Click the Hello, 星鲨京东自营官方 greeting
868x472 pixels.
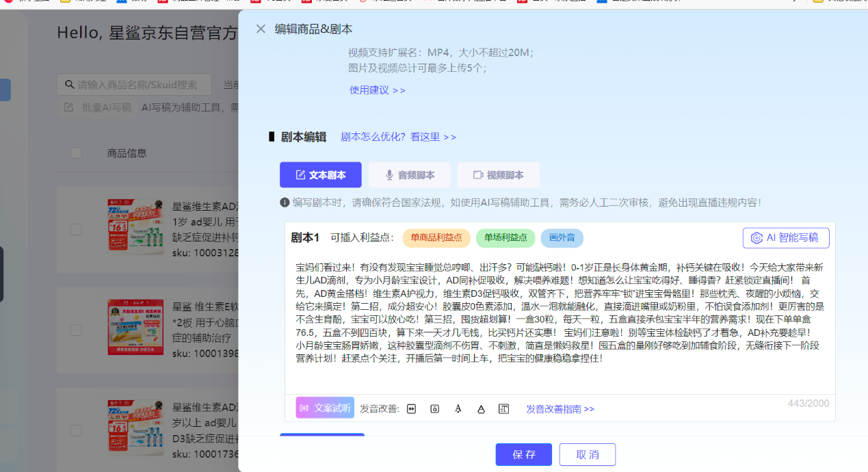coord(147,33)
